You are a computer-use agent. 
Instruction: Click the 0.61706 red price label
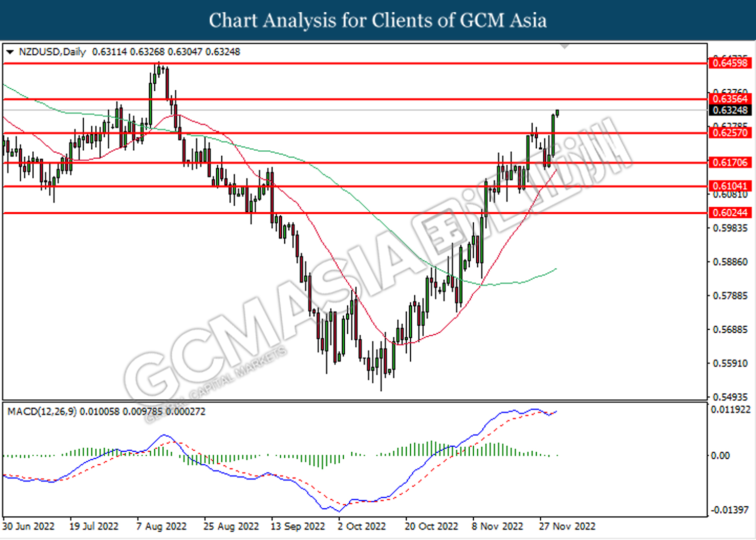[x=730, y=162]
